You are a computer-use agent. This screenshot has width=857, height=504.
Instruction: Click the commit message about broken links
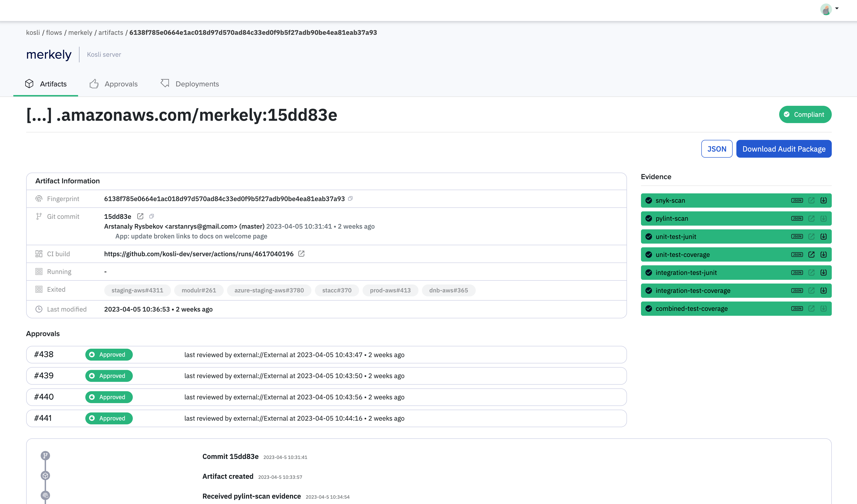point(191,236)
